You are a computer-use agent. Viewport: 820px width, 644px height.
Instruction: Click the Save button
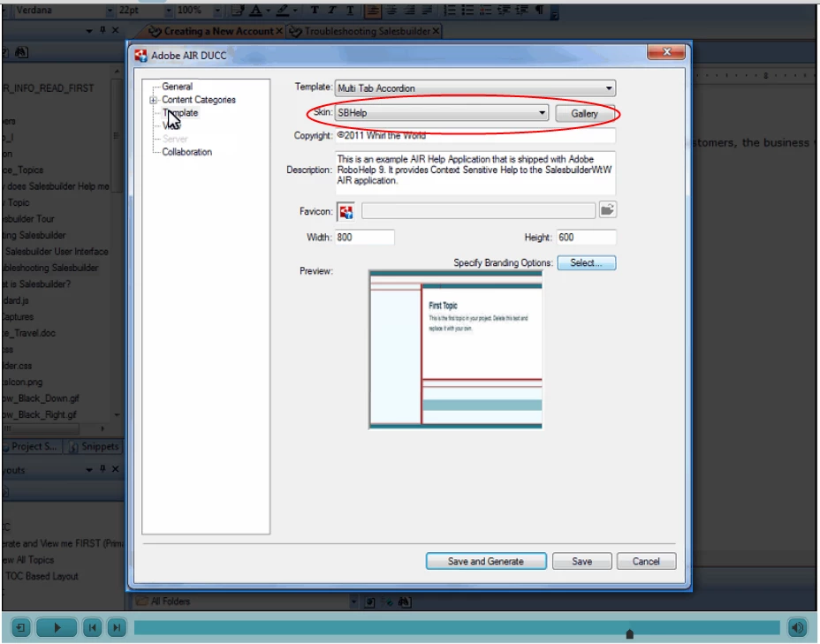click(582, 561)
